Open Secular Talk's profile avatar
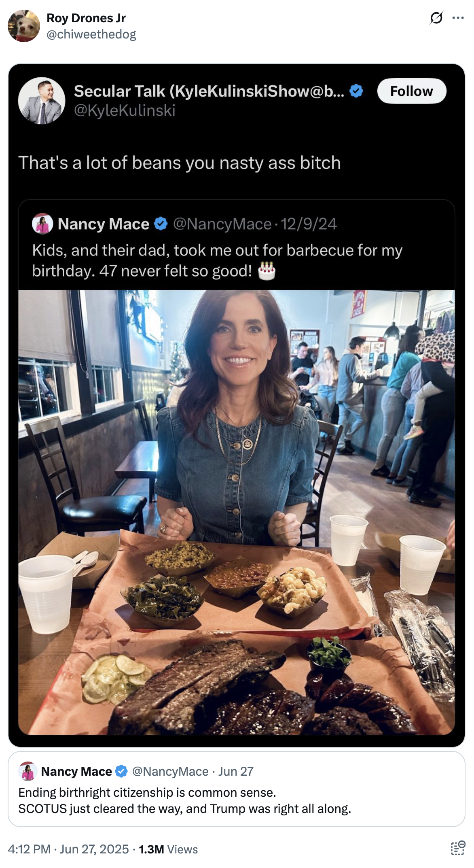The width and height of the screenshot is (474, 868). [42, 101]
